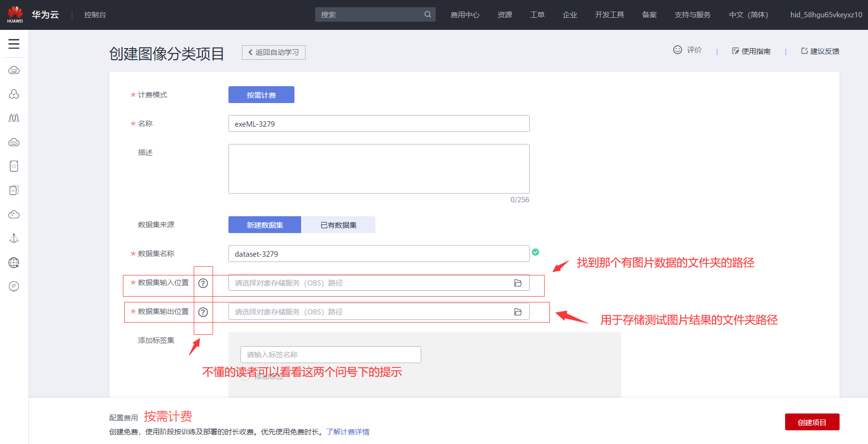The image size is (868, 444).
Task: Click the 华为云 brand text
Action: [45, 15]
